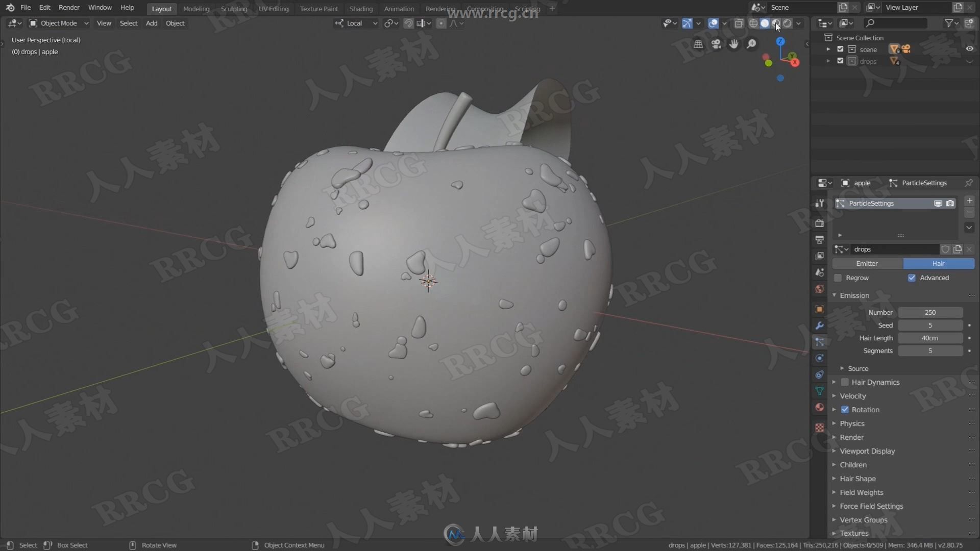Click the transform orientation gizmo icon

tap(337, 23)
